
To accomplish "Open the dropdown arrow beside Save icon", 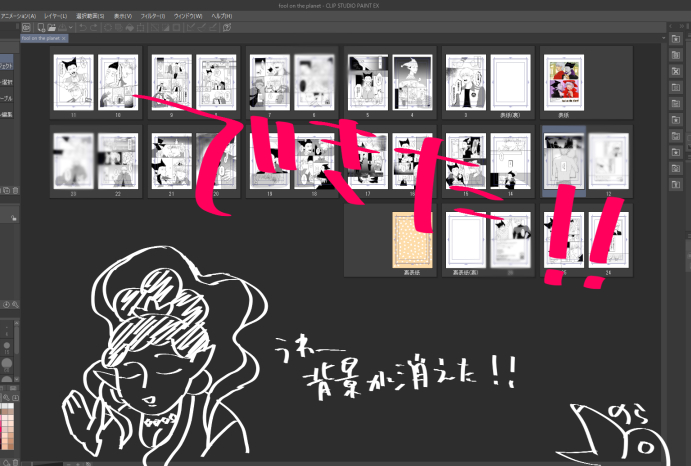I will (71, 27).
